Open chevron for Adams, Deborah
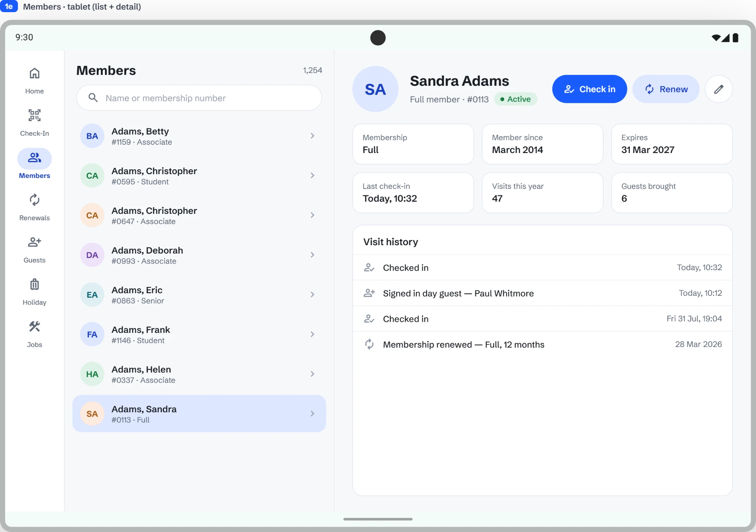The width and height of the screenshot is (756, 532). 312,255
